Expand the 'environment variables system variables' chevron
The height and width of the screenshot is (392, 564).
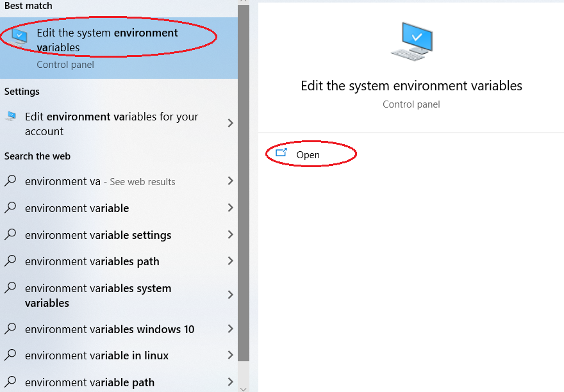click(231, 295)
